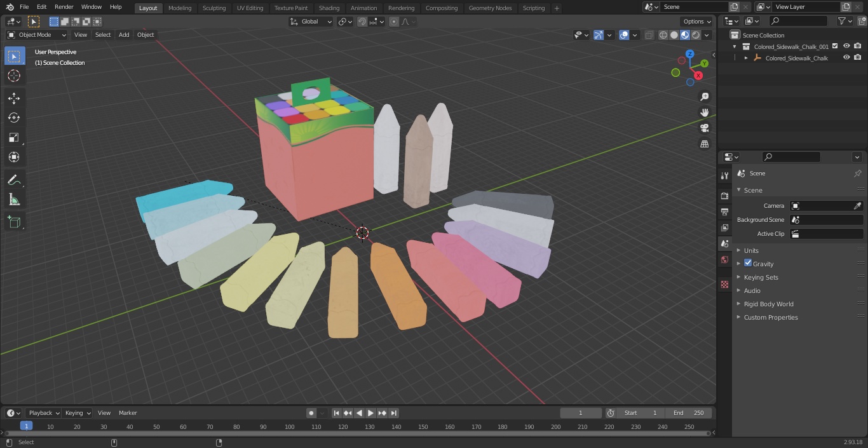
Task: Choose the Add Cube tool
Action: [x=14, y=222]
